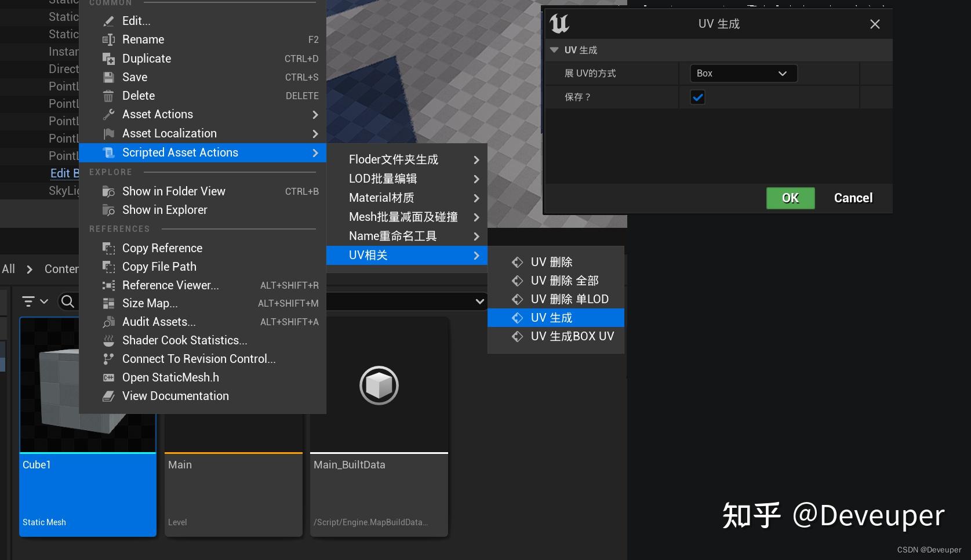The height and width of the screenshot is (560, 971).
Task: Click the View Documentation icon
Action: tap(108, 396)
